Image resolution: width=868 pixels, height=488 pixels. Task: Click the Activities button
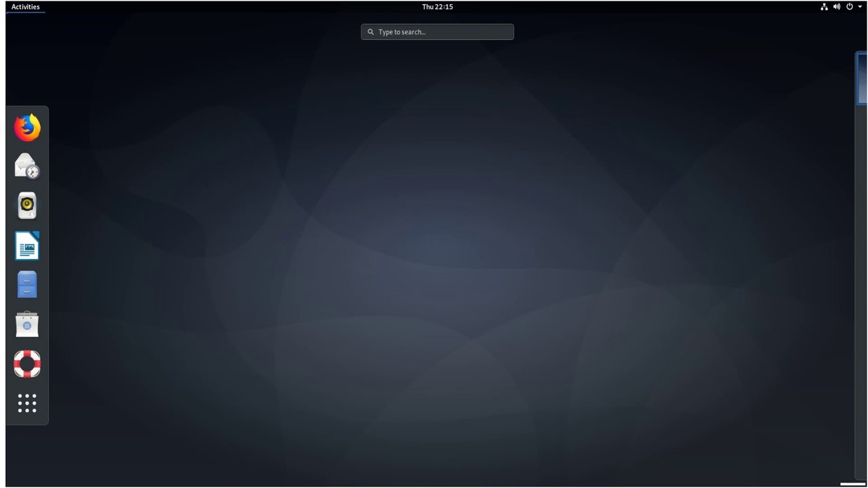pos(25,7)
